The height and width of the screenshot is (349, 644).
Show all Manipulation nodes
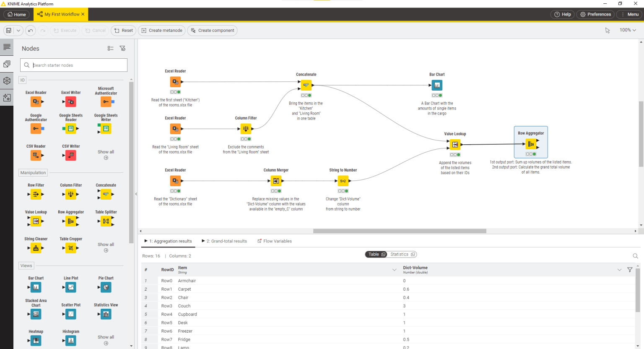[x=106, y=247]
